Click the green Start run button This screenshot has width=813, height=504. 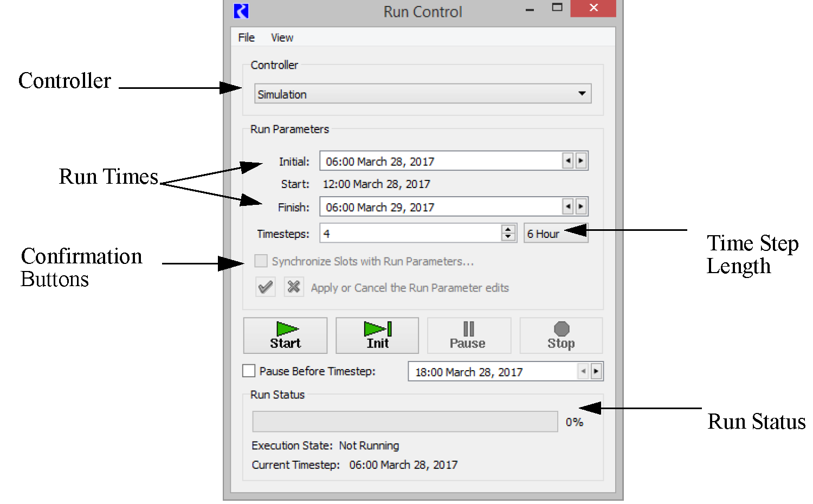coord(285,335)
